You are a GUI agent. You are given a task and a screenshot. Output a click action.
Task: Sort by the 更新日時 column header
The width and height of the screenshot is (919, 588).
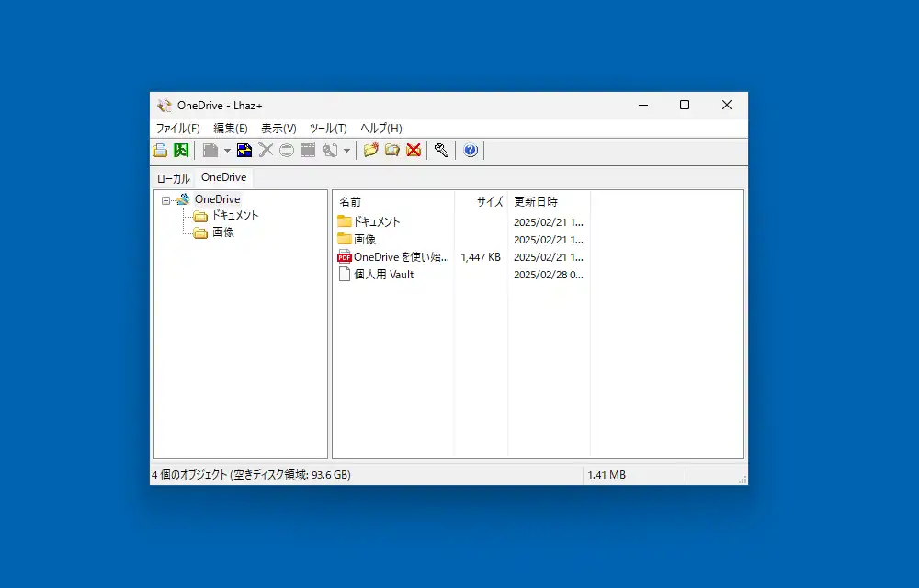pyautogui.click(x=536, y=201)
